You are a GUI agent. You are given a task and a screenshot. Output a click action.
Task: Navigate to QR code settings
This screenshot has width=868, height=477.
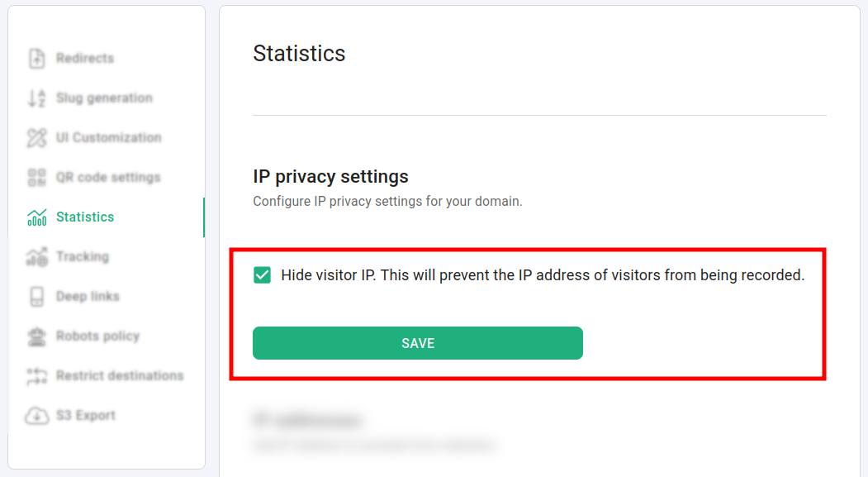[108, 178]
